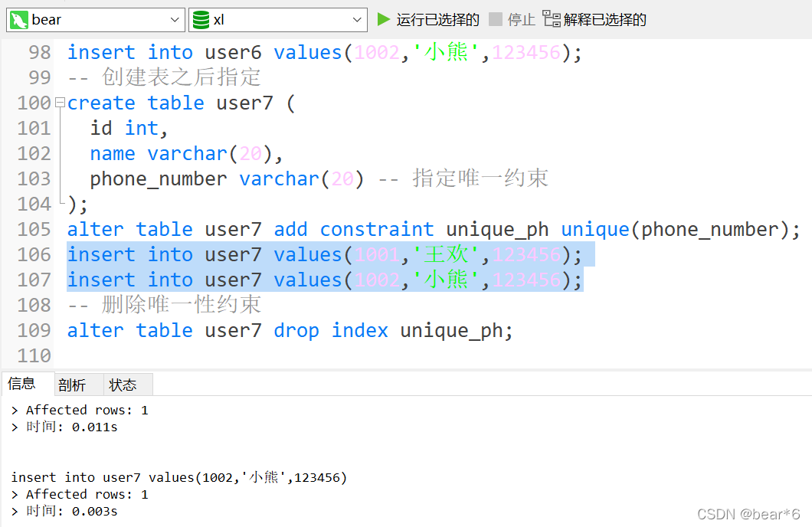The height and width of the screenshot is (527, 812).
Task: Click the highlighted user7 insert line with '小熊'
Action: 325,280
